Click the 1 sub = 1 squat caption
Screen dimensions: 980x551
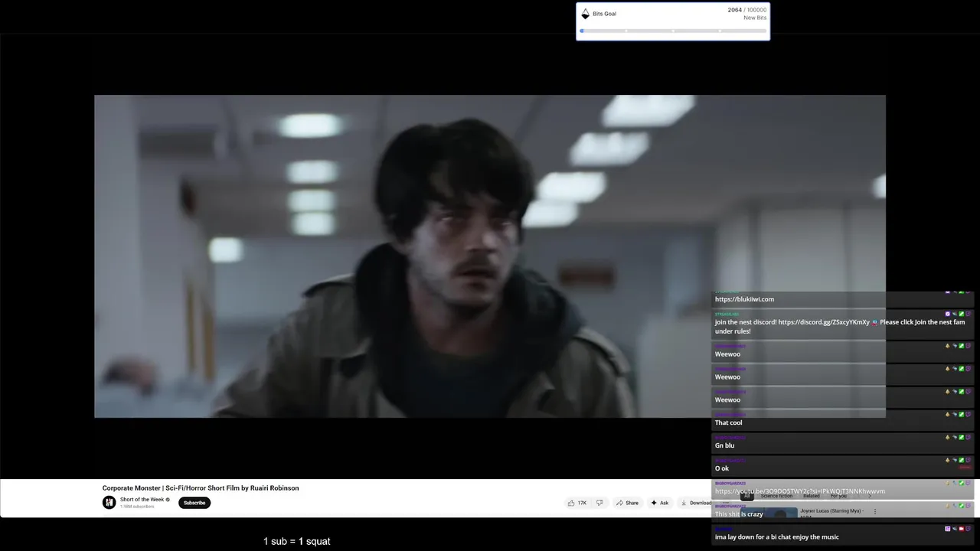tap(297, 541)
